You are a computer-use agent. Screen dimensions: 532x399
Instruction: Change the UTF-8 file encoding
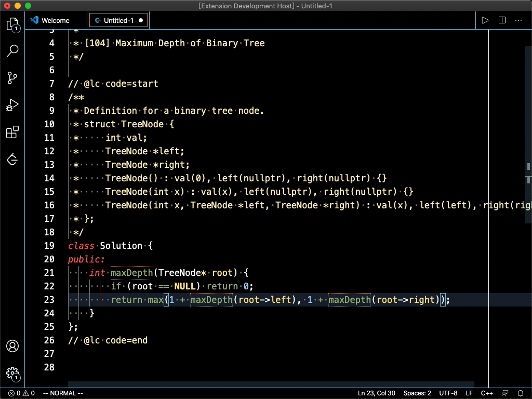click(x=448, y=393)
